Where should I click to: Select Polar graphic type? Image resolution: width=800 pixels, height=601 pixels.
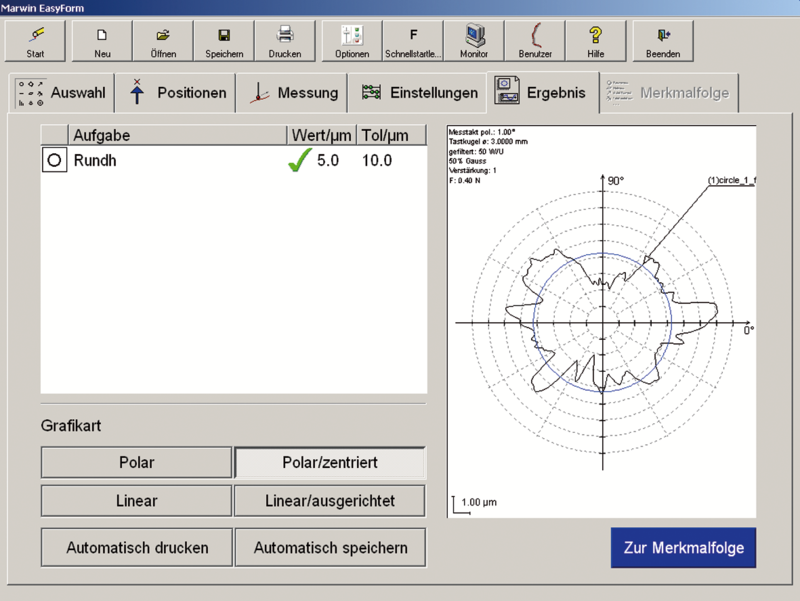(136, 463)
